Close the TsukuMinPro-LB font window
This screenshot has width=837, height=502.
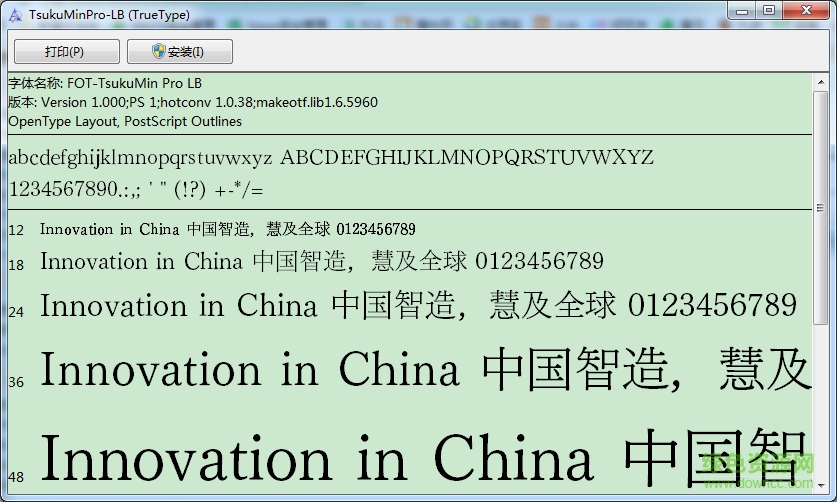[x=806, y=11]
